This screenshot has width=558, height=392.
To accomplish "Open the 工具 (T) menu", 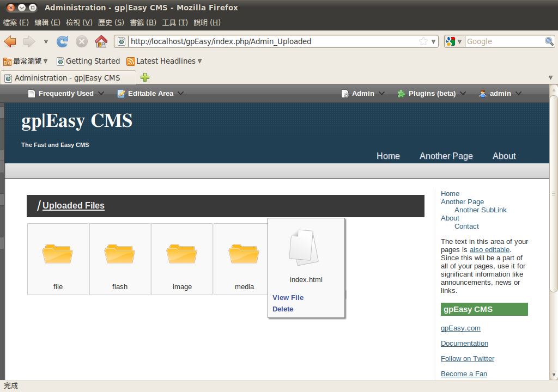I will [x=175, y=22].
